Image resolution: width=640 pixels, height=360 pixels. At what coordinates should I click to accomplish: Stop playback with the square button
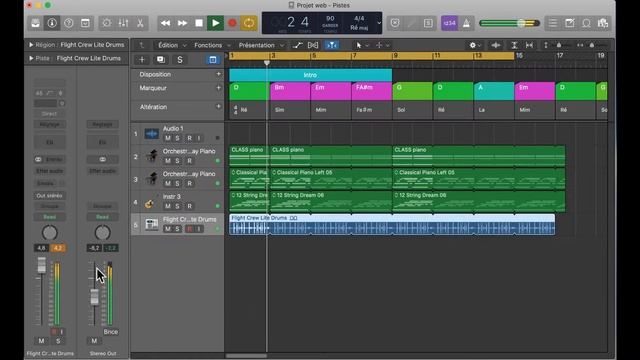point(199,23)
